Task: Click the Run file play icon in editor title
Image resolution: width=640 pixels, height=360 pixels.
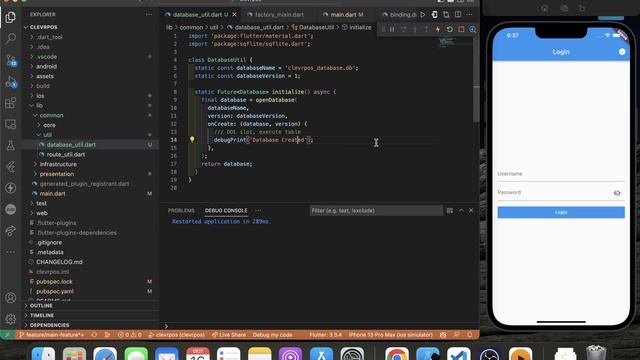Action: click(x=423, y=15)
